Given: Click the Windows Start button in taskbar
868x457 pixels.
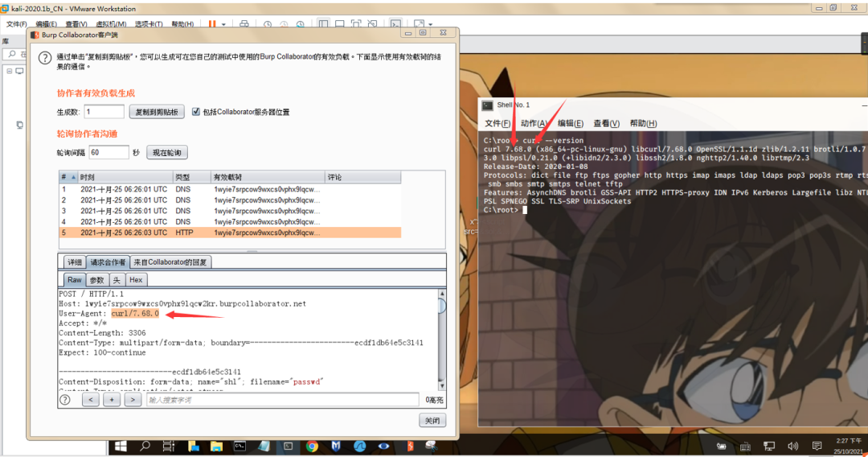Looking at the screenshot, I should 121,446.
